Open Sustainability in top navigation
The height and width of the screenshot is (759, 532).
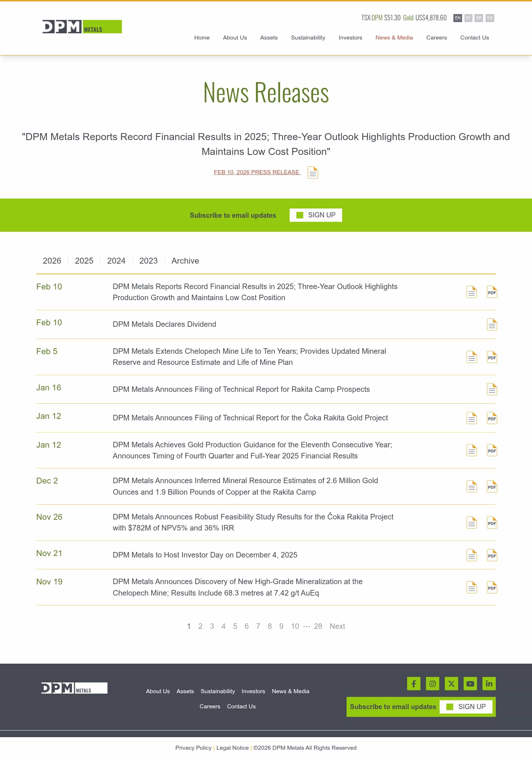[308, 37]
